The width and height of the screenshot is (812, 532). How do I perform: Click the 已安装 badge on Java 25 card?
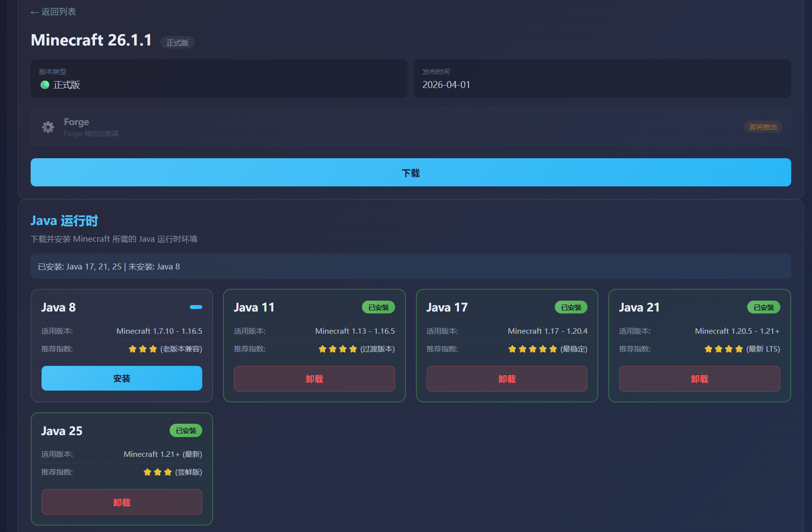pos(186,431)
